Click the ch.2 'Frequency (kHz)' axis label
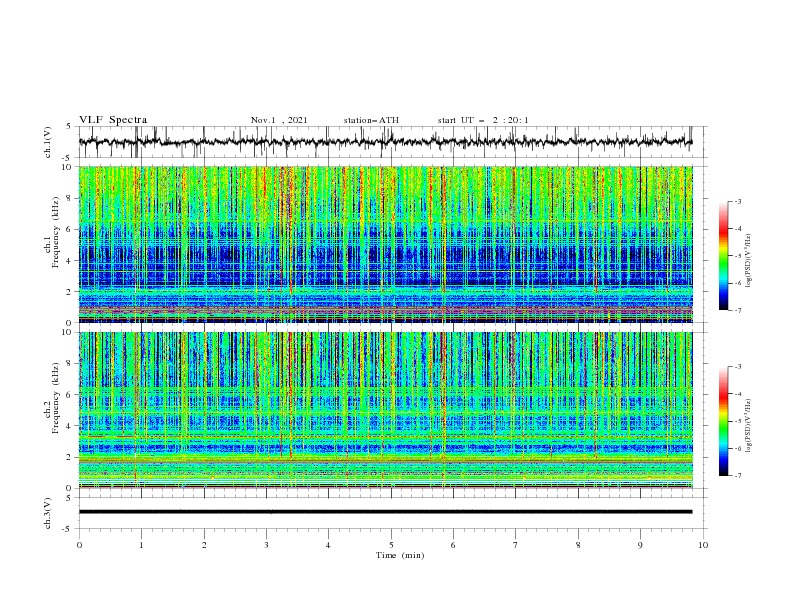 pos(56,398)
